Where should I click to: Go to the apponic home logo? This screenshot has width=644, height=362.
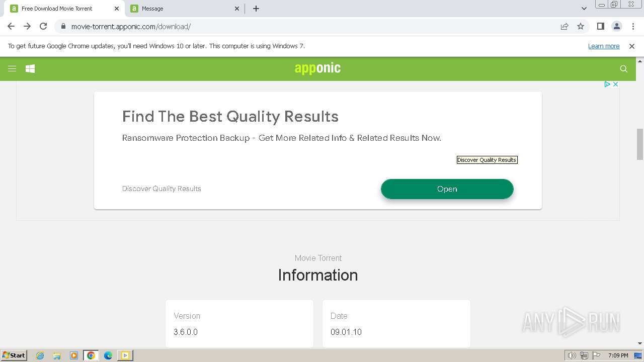click(x=317, y=68)
